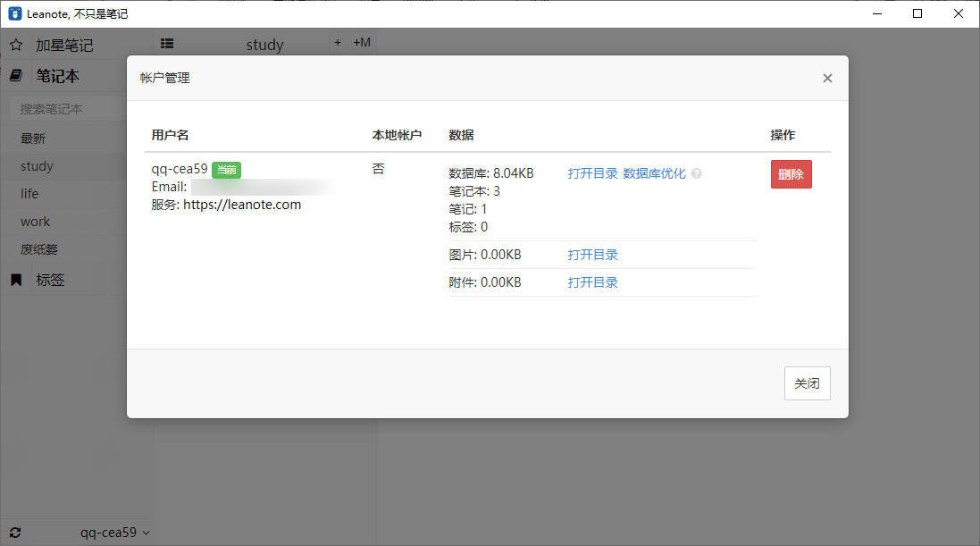The image size is (980, 546).
Task: Click the + new note button
Action: pos(338,43)
